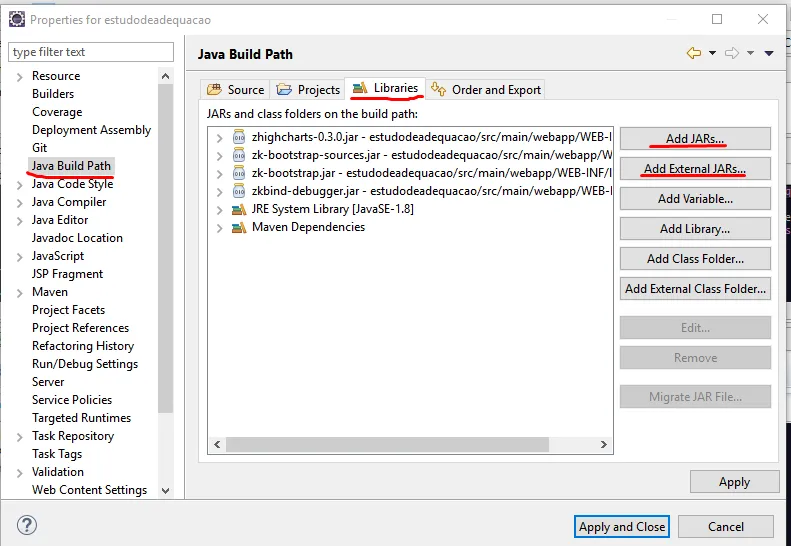Screen dimensions: 791x546
Task: Open the Projects tab
Action: coord(308,90)
